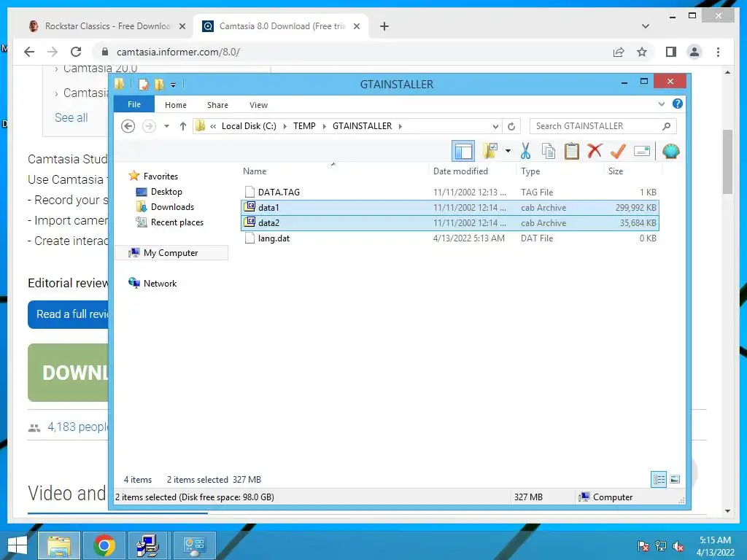Open Chrome profile avatar
The height and width of the screenshot is (560, 747).
pos(694,52)
